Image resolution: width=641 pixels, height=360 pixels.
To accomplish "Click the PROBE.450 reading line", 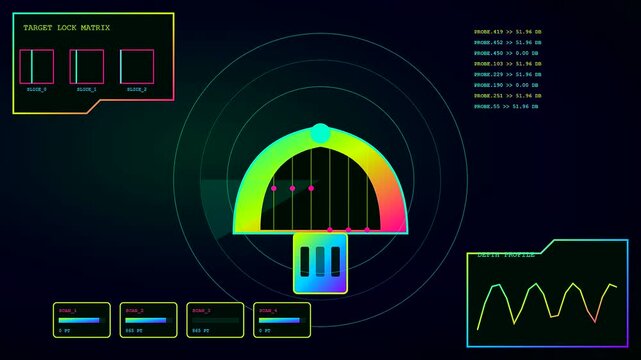I will tap(506, 53).
